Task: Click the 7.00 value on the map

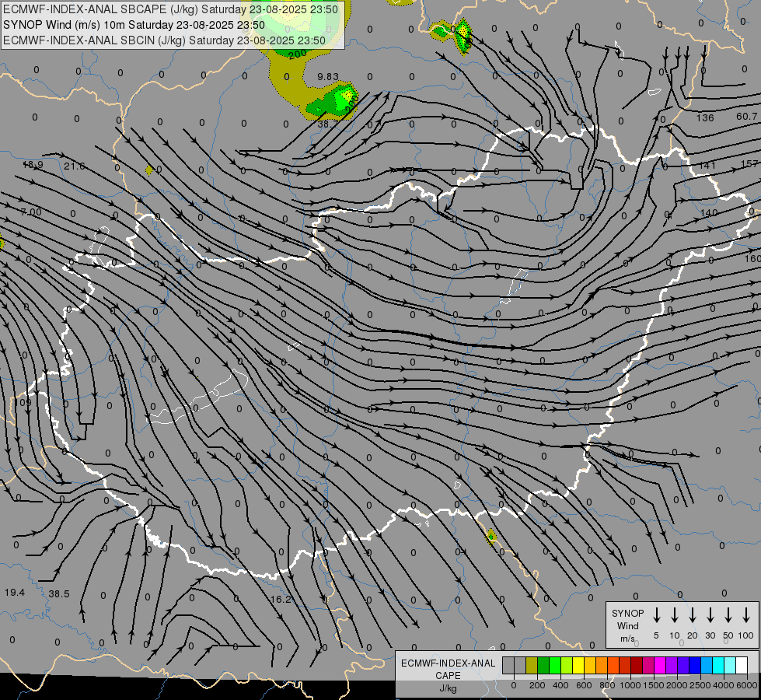Action: click(32, 212)
